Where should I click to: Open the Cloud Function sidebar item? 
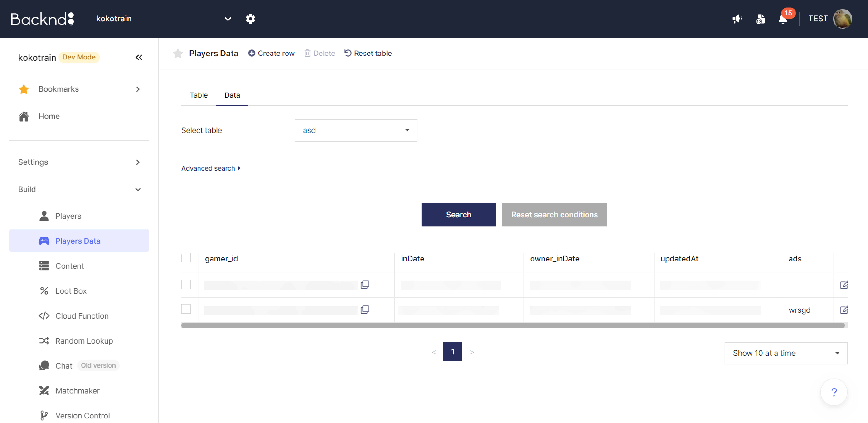[x=82, y=316]
